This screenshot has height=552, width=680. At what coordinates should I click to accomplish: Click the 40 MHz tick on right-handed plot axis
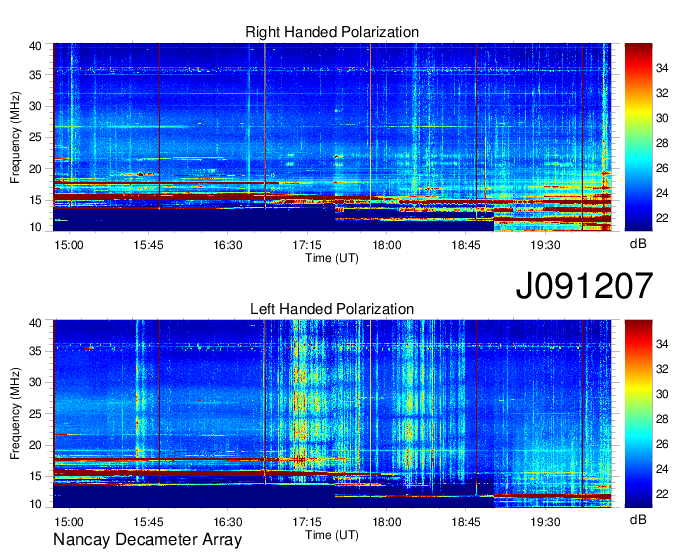[35, 46]
